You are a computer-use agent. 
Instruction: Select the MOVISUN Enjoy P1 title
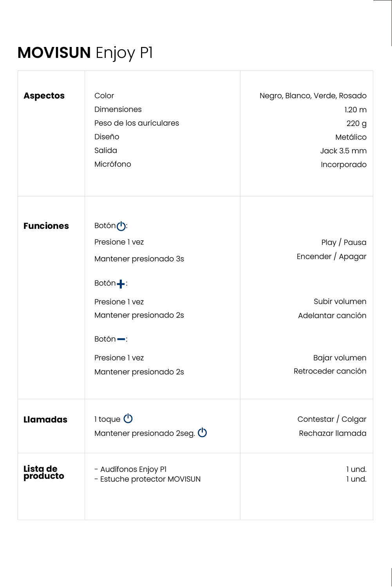coord(85,53)
